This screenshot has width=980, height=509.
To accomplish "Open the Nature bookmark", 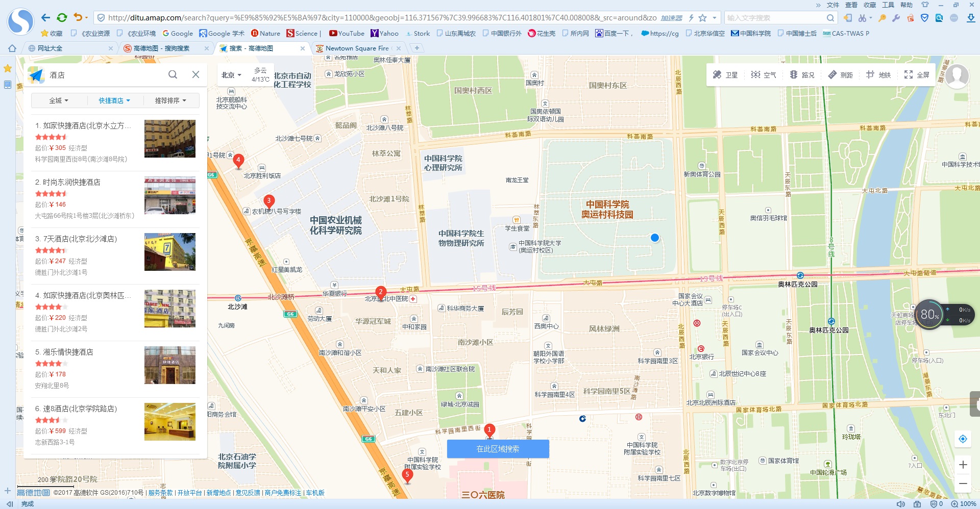I will click(x=265, y=33).
